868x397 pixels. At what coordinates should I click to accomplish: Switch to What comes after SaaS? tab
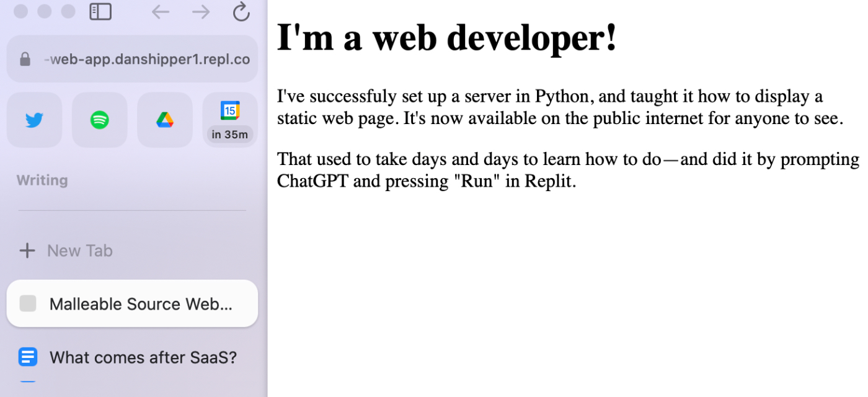click(132, 357)
